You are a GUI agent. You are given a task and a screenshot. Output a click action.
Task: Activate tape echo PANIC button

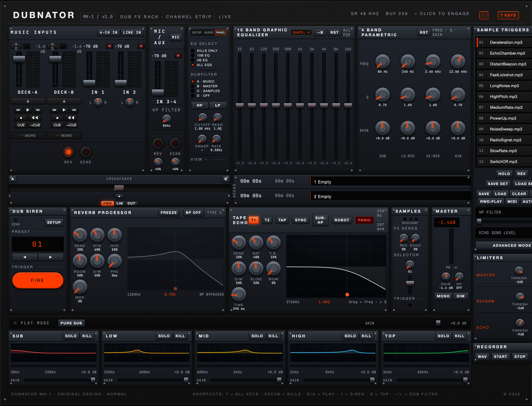(x=364, y=220)
